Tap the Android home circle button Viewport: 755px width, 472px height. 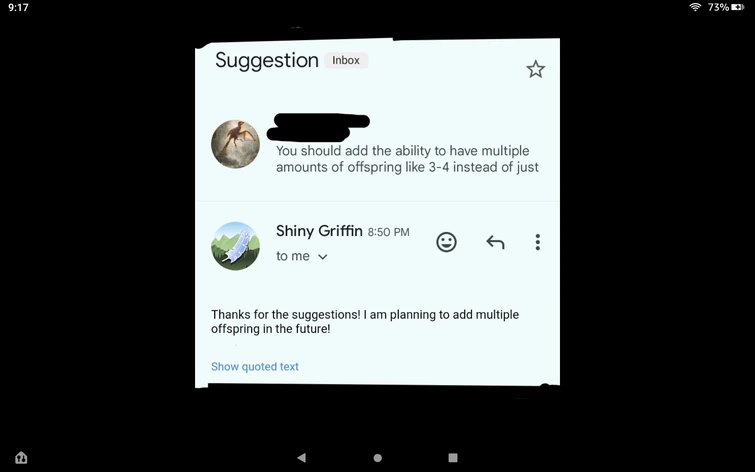pyautogui.click(x=378, y=458)
